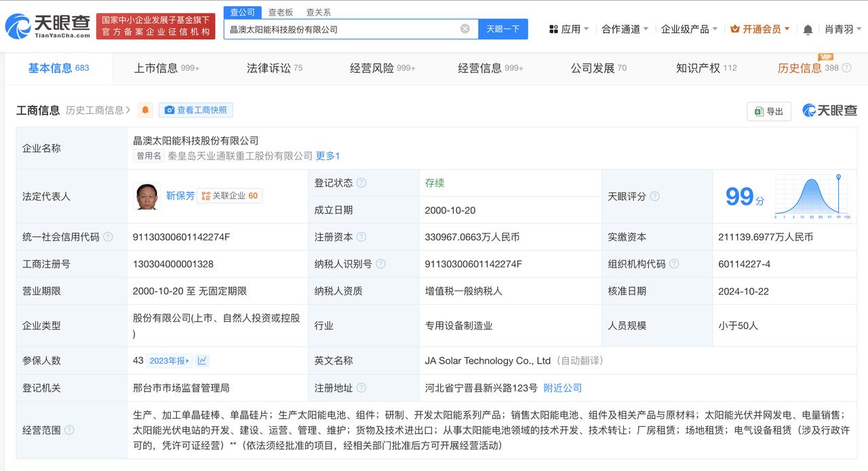Click the credit code 91130300601142274F value
This screenshot has height=471, width=868.
point(182,237)
